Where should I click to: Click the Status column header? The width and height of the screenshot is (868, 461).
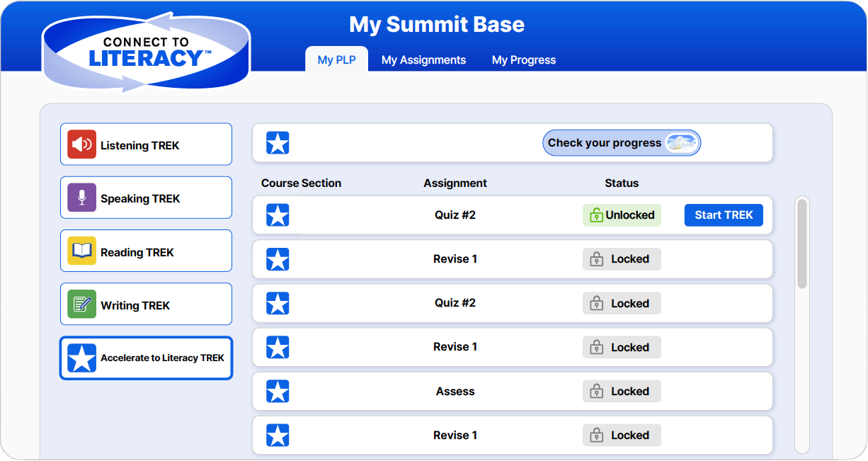622,183
